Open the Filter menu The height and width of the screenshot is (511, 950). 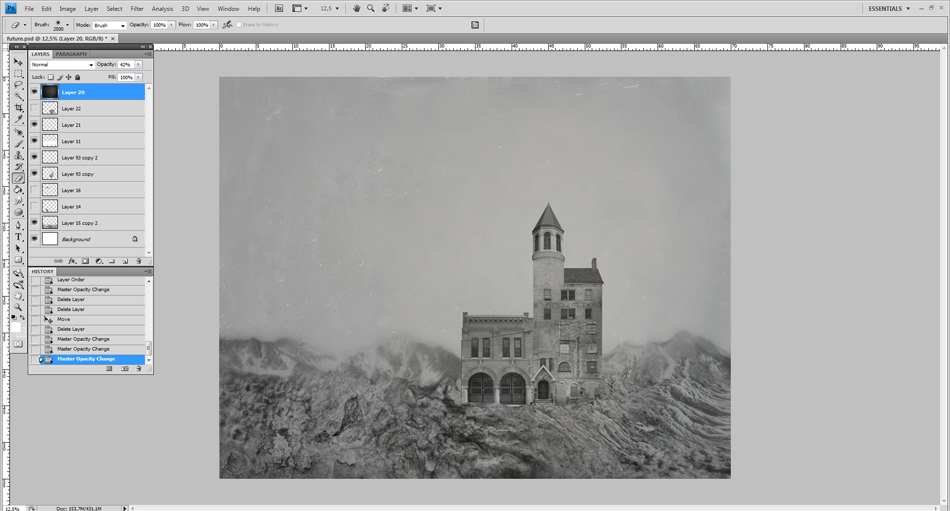pos(137,8)
